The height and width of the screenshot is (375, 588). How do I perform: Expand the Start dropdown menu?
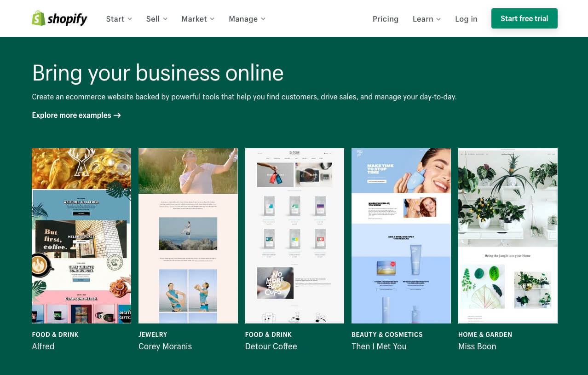[119, 19]
